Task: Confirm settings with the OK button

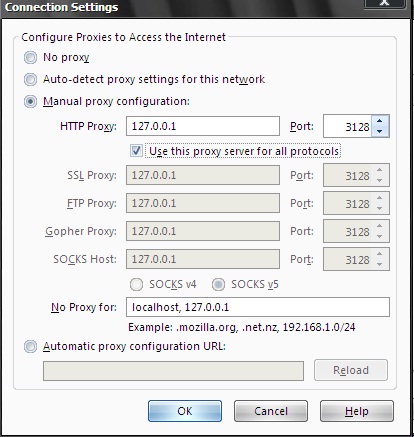Action: coord(185,411)
